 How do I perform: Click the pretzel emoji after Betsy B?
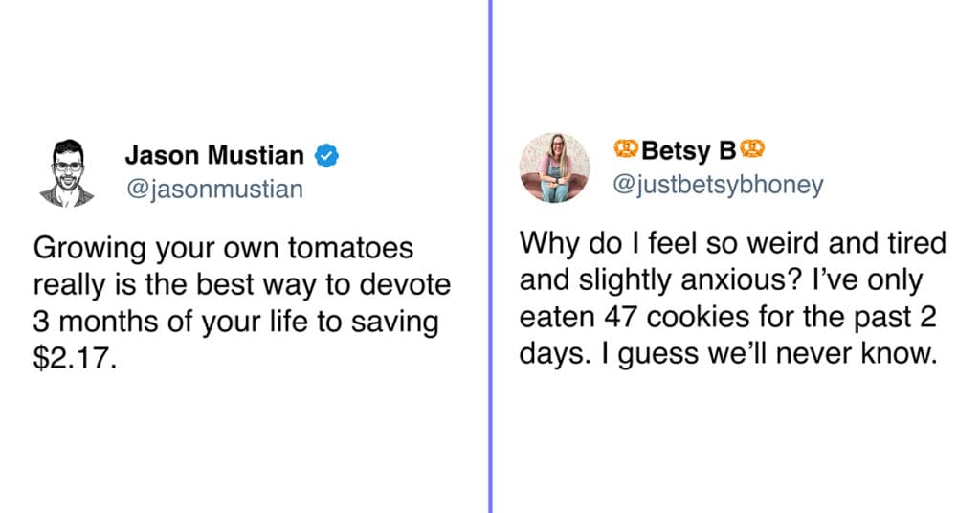point(752,148)
